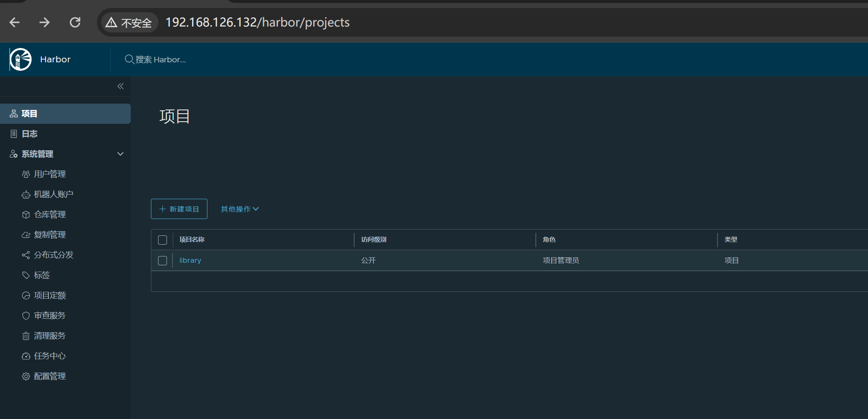Click the browser back arrow
The width and height of the screenshot is (868, 419).
pos(15,22)
